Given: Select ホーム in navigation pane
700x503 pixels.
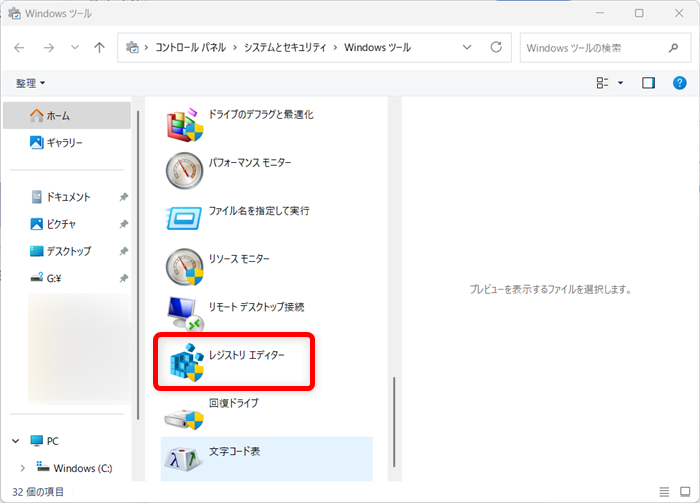Looking at the screenshot, I should [x=67, y=116].
